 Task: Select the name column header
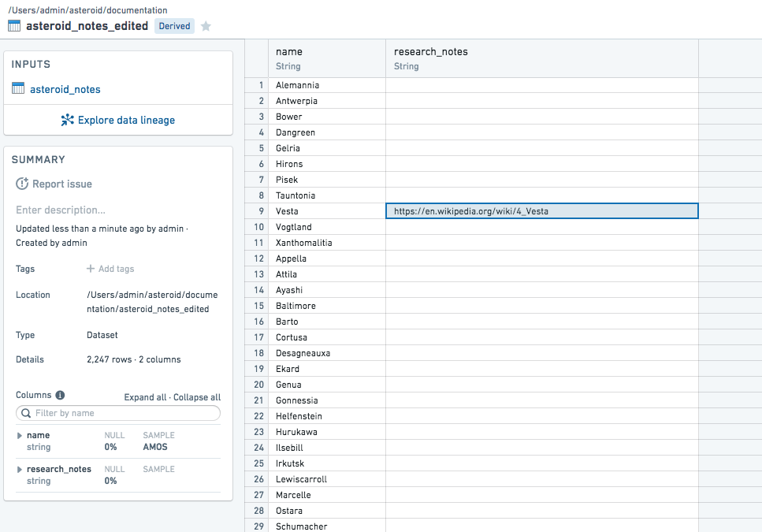click(x=327, y=58)
